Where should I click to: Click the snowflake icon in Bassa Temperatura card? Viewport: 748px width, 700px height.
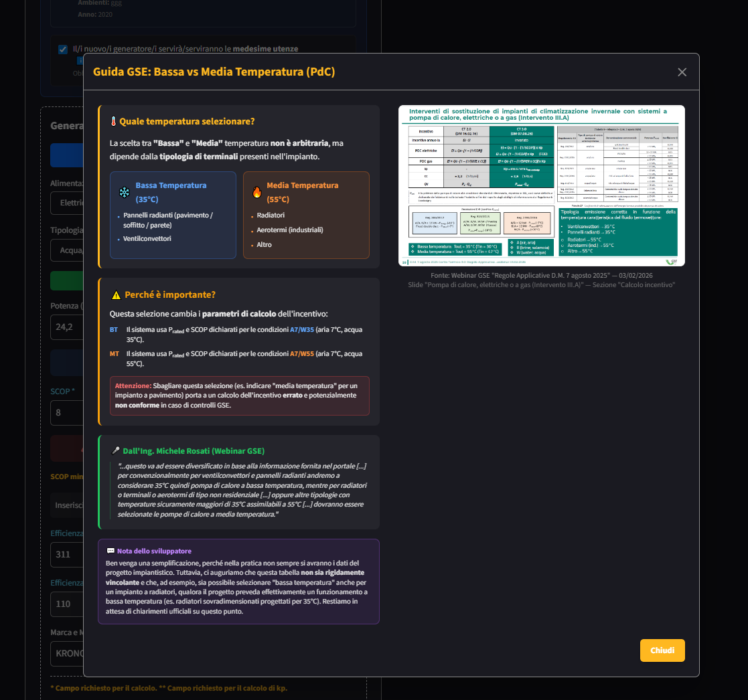[125, 193]
